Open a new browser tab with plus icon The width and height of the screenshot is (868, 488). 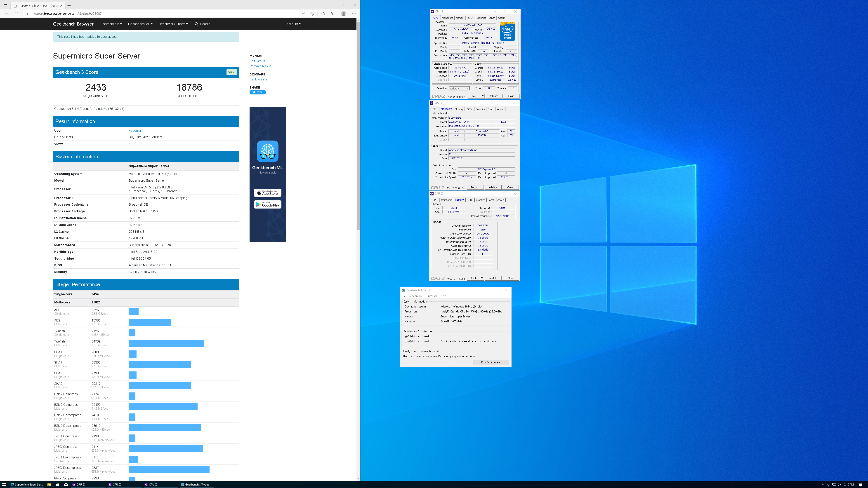click(x=69, y=5)
